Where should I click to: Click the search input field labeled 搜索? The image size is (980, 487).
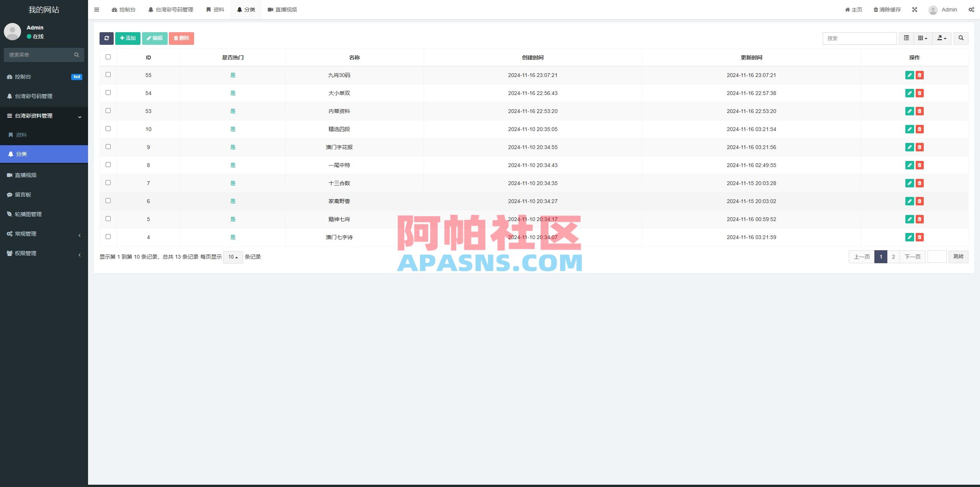coord(859,38)
